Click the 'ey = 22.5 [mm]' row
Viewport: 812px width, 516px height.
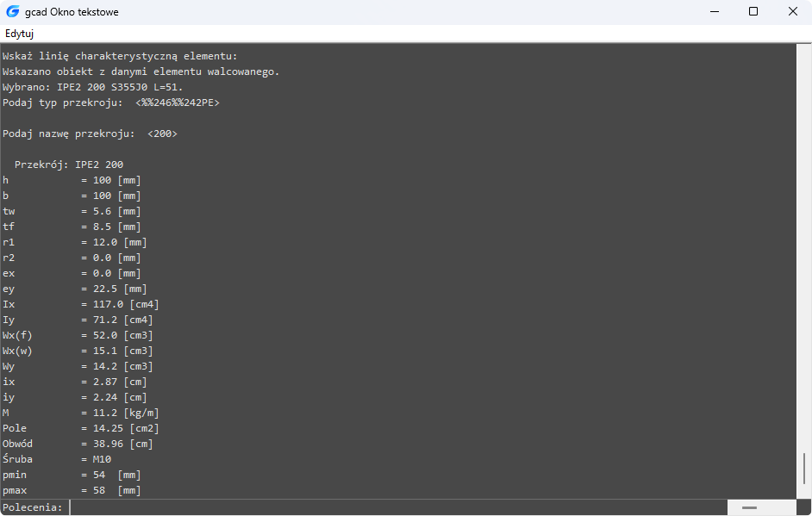click(x=75, y=289)
